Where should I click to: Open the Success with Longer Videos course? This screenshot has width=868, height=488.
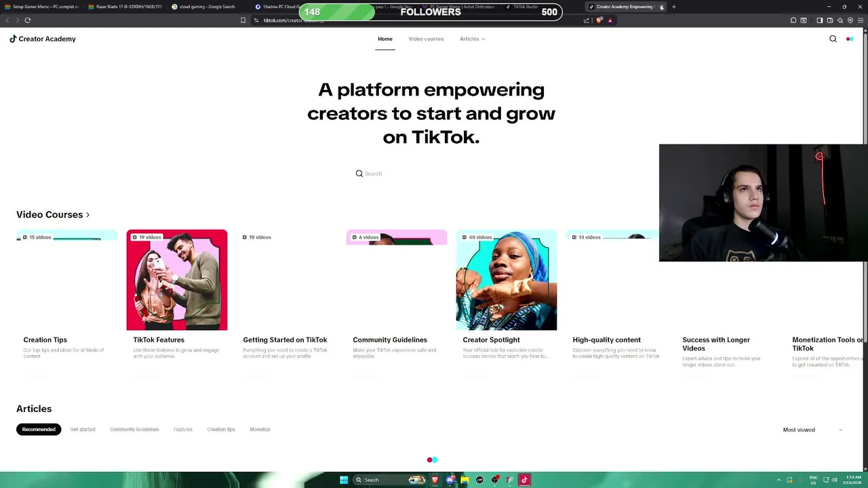(716, 344)
